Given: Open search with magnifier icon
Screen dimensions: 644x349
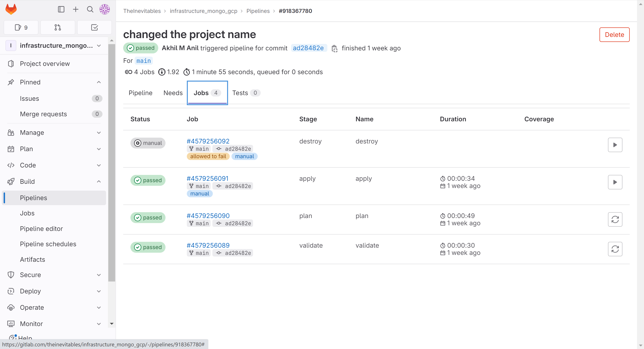Looking at the screenshot, I should [90, 9].
